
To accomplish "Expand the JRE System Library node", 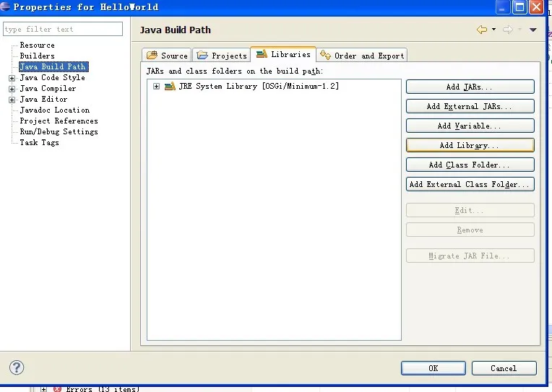I will tap(156, 86).
